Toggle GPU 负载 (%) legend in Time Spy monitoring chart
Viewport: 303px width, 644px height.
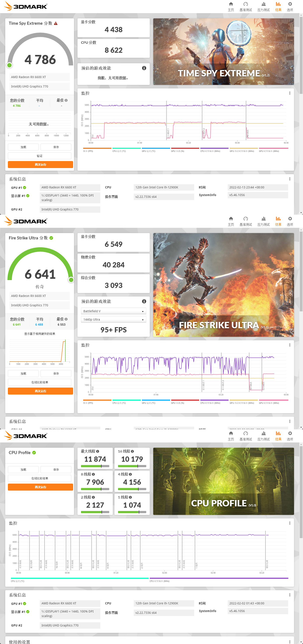pyautogui.click(x=185, y=150)
